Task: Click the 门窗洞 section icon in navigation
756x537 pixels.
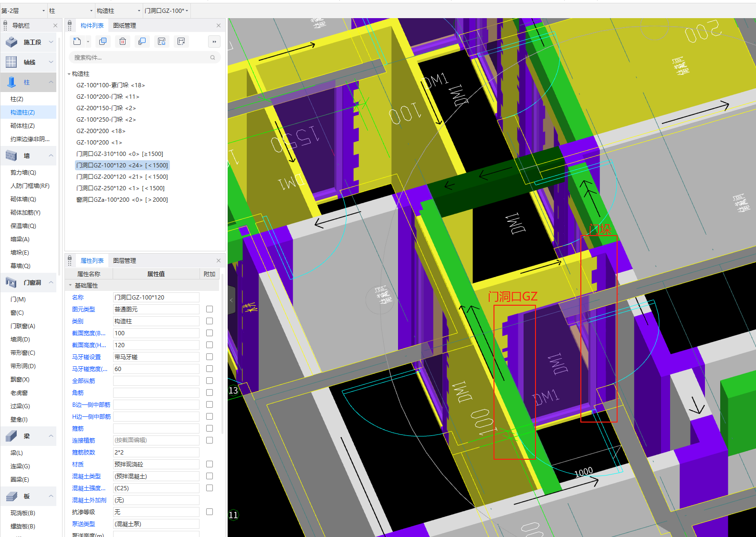Action: pyautogui.click(x=11, y=282)
